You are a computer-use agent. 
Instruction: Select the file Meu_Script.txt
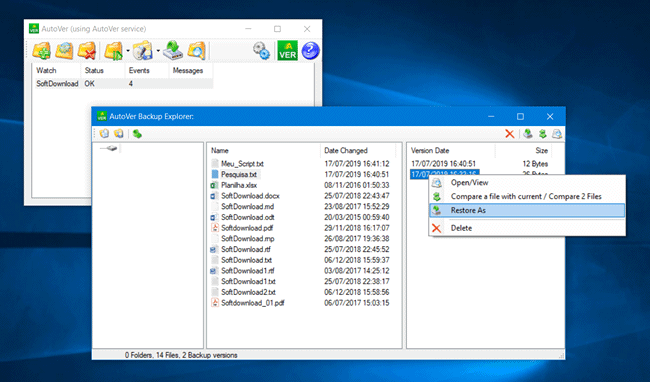pos(242,164)
